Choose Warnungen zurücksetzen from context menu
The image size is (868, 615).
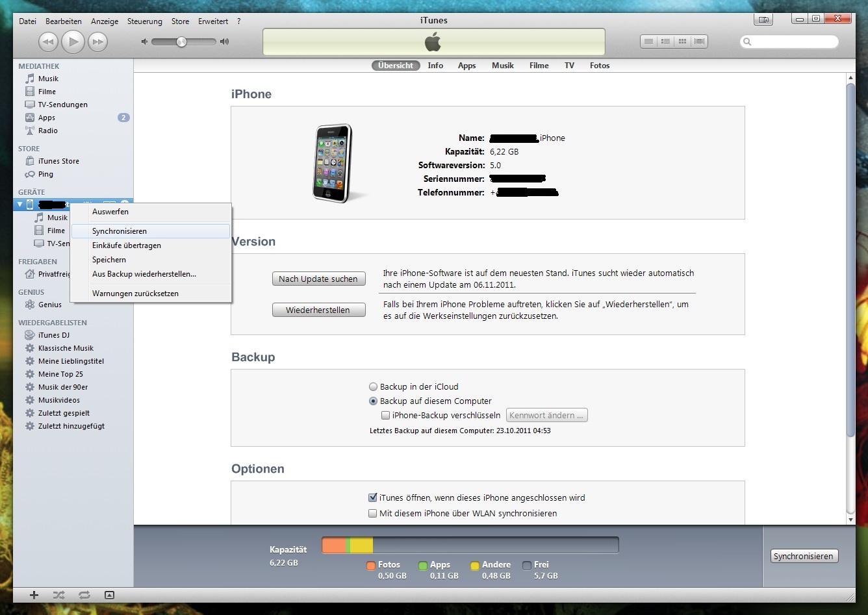[151, 294]
